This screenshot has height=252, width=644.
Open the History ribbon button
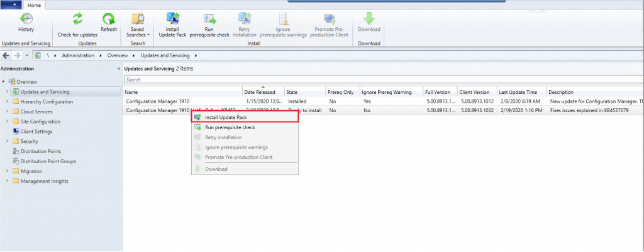[x=26, y=23]
